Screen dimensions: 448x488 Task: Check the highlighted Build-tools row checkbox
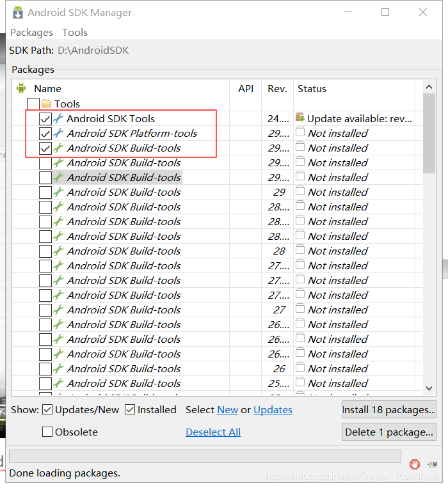(x=45, y=177)
